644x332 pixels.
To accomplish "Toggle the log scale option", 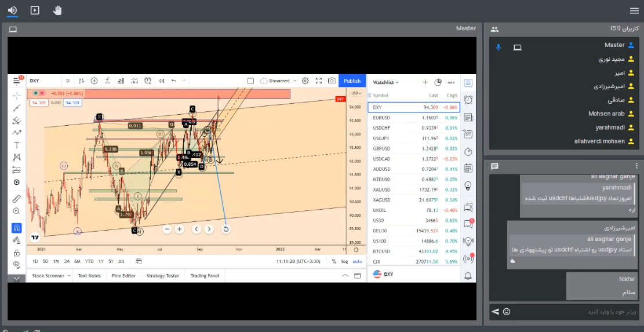I will point(345,261).
